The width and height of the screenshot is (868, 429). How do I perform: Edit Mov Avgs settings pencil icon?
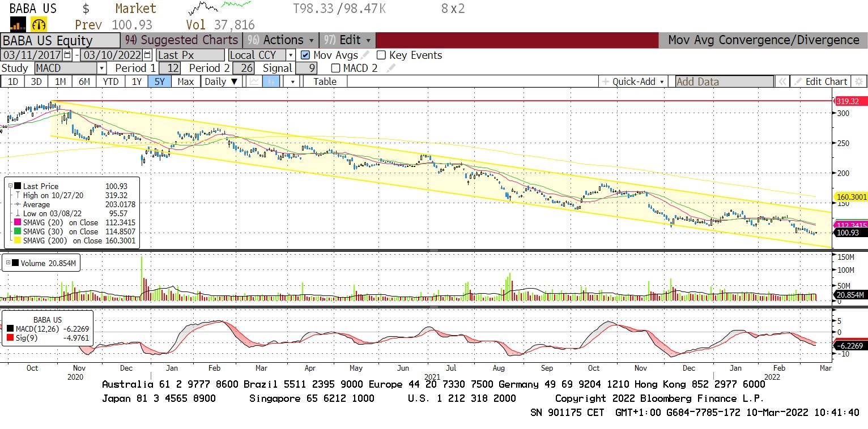click(x=366, y=55)
